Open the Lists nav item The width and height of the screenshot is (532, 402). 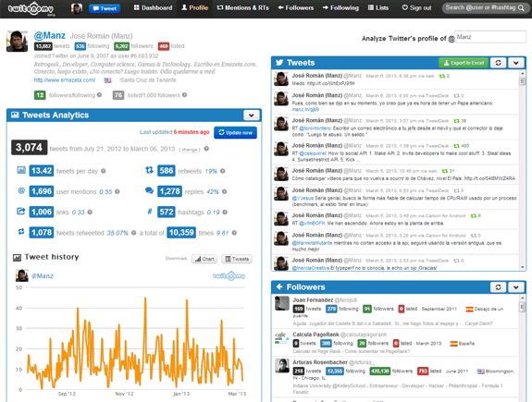378,7
